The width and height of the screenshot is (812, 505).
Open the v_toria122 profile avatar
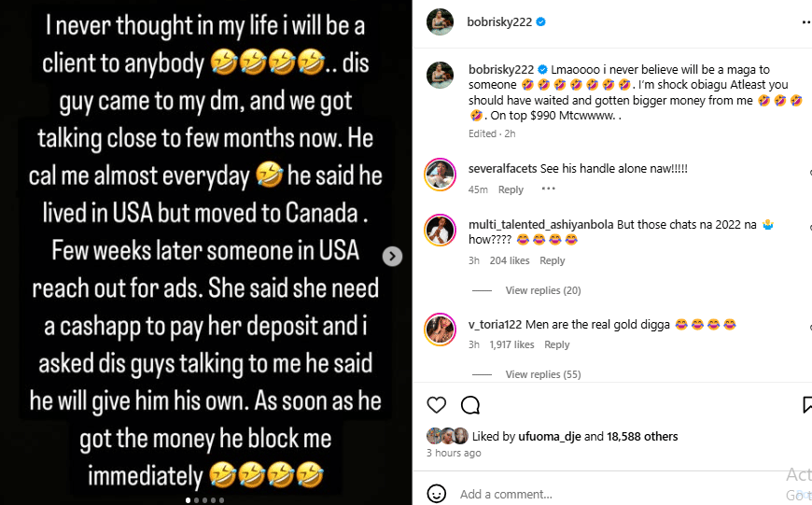point(440,329)
